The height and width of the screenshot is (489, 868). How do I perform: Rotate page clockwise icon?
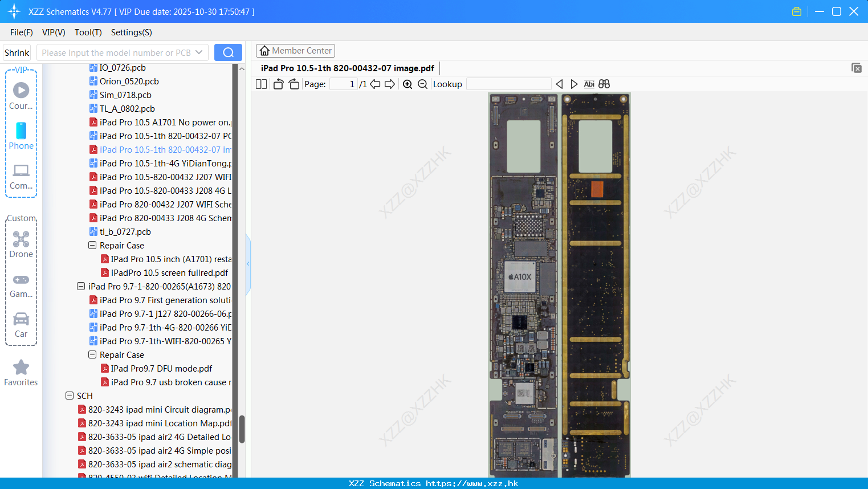click(294, 84)
